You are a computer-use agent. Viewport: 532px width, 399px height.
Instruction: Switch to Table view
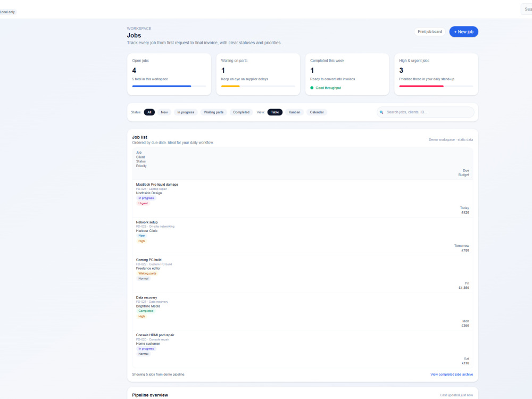275,112
